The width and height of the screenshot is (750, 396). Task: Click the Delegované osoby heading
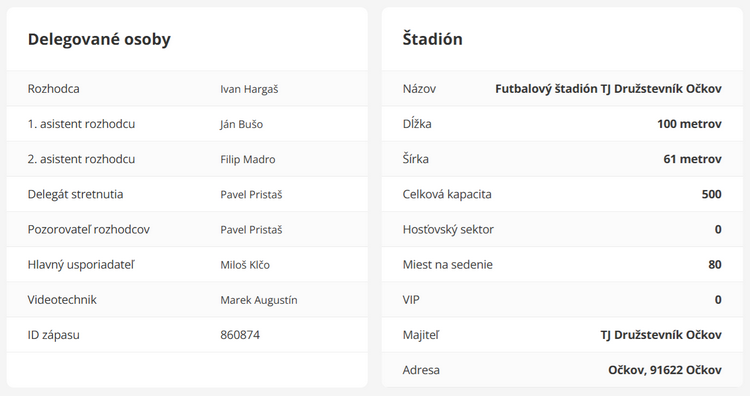click(x=99, y=39)
